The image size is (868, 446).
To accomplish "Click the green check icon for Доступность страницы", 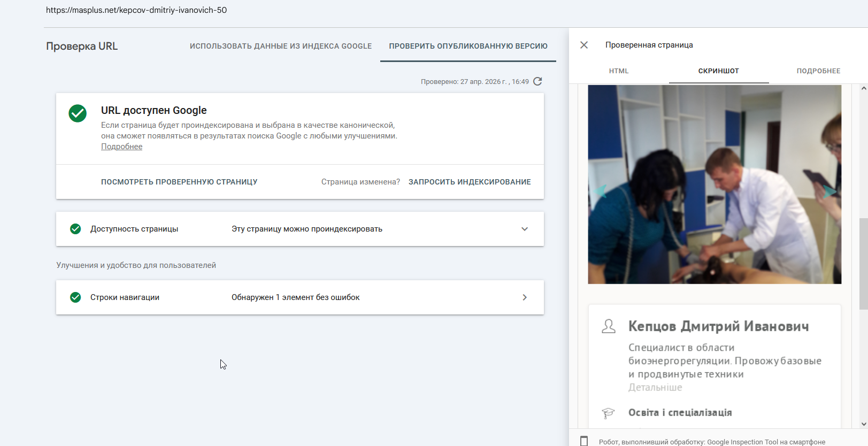I will [75, 229].
